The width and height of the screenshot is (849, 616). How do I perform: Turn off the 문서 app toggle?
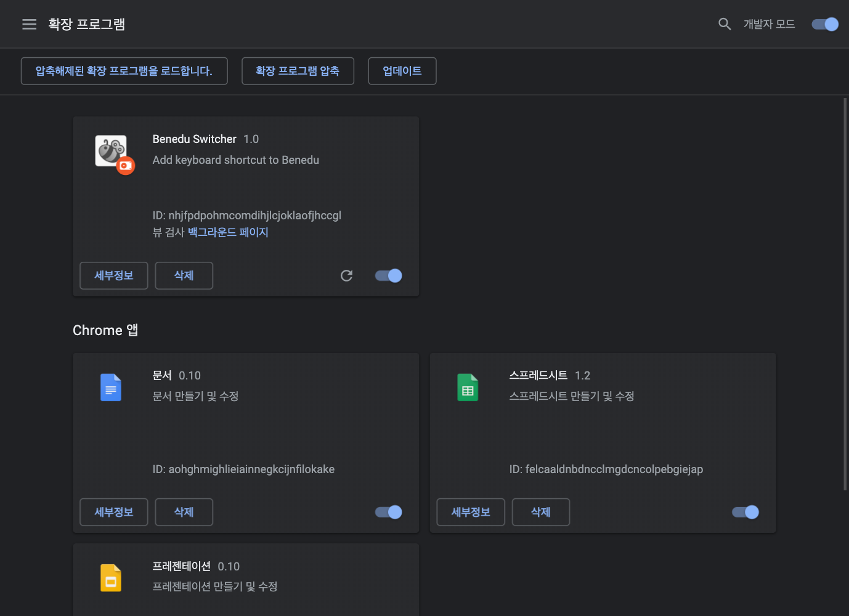click(389, 512)
